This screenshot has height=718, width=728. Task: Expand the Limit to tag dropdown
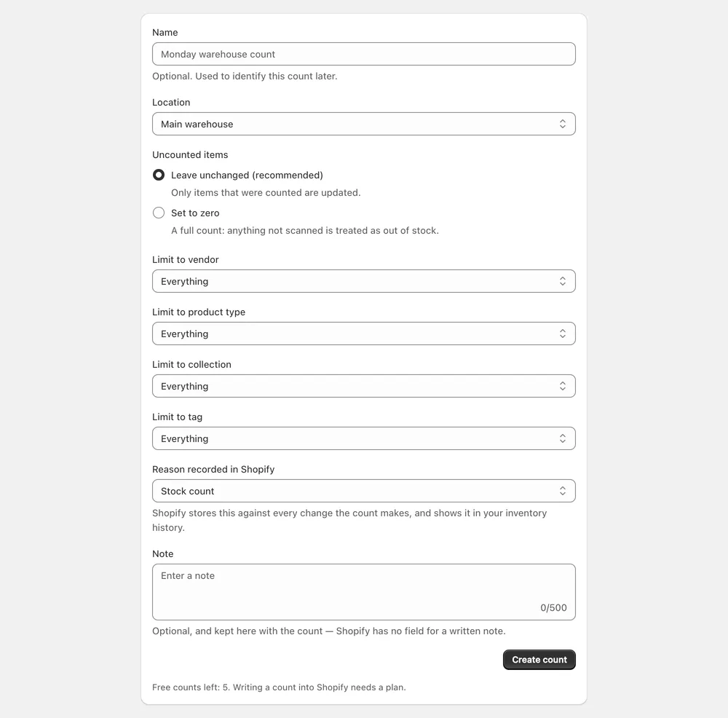click(x=364, y=439)
